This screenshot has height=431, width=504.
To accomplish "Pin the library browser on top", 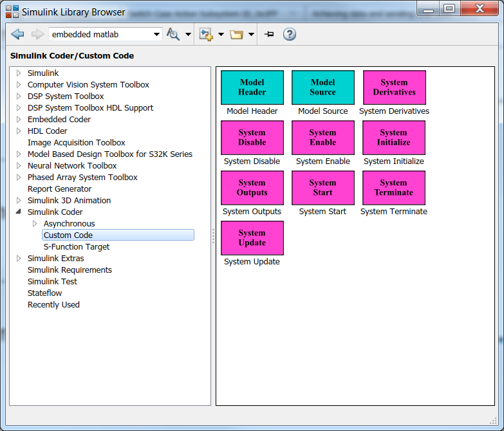I will coord(269,34).
